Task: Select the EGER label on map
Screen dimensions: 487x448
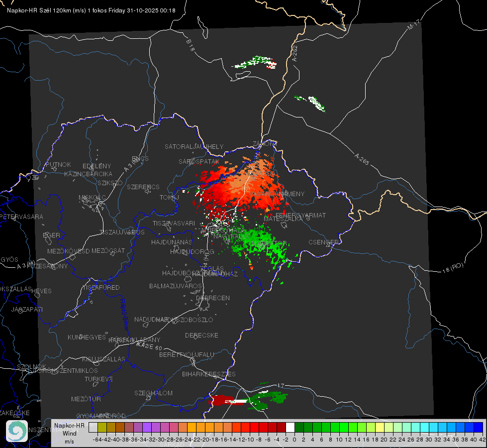Action: point(51,235)
